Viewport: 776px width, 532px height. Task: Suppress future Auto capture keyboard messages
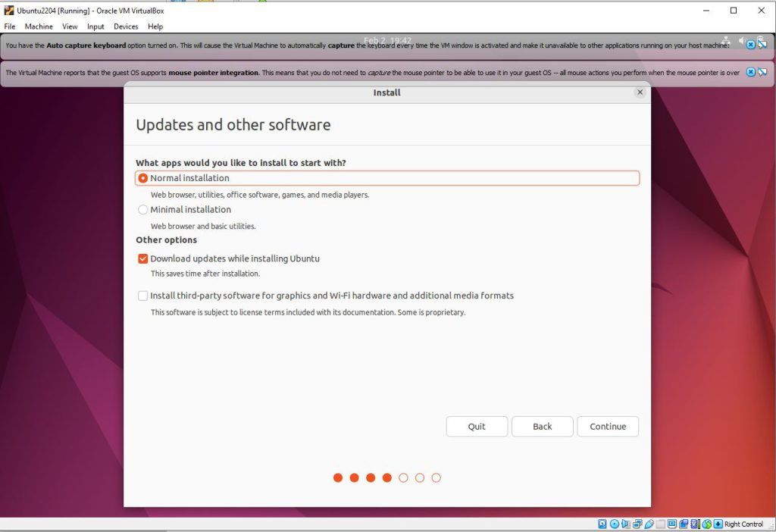coord(762,45)
